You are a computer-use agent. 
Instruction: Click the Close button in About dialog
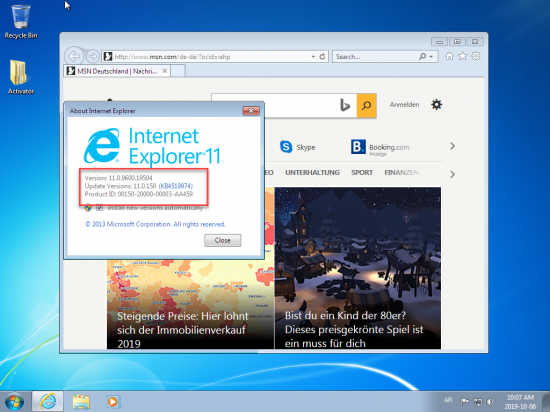pyautogui.click(x=222, y=240)
